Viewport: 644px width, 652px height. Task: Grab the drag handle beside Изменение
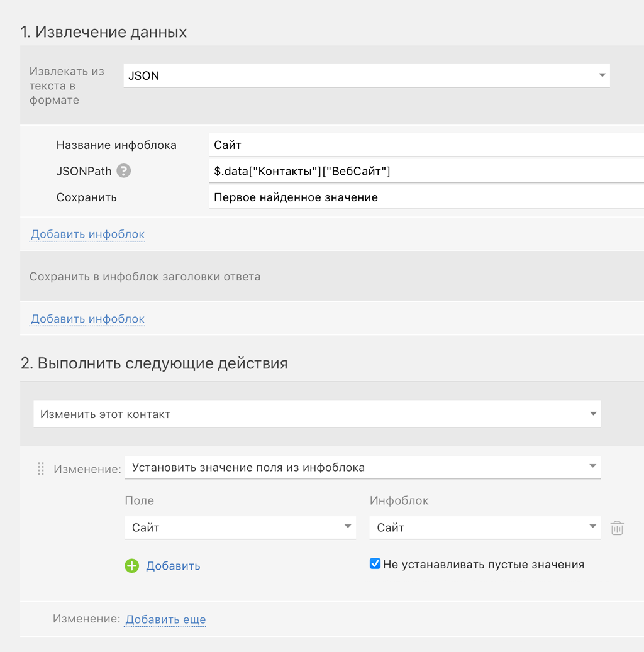tap(41, 468)
